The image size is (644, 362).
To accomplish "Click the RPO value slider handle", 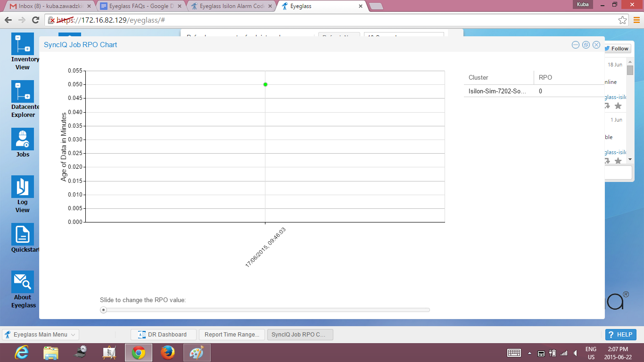I will click(x=104, y=310).
